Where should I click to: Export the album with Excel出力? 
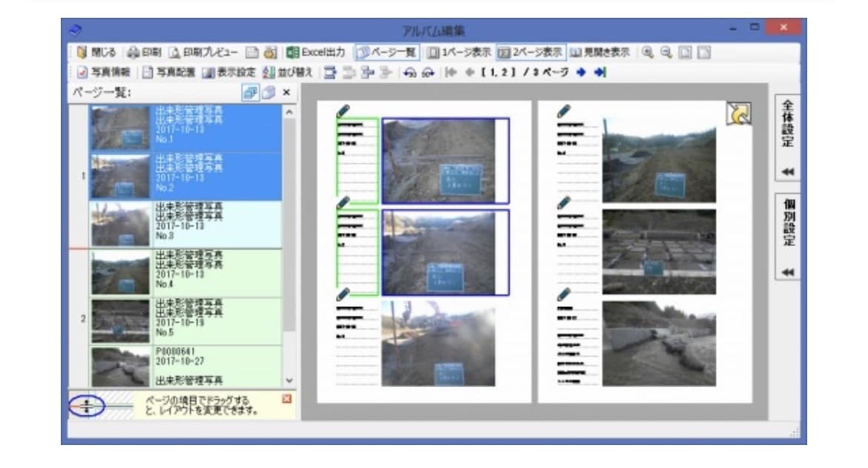pos(315,53)
